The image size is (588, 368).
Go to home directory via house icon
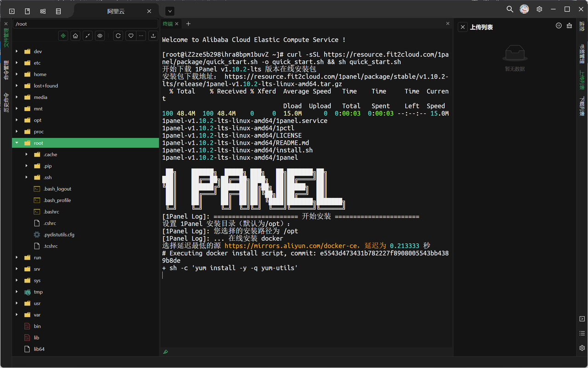pos(75,36)
